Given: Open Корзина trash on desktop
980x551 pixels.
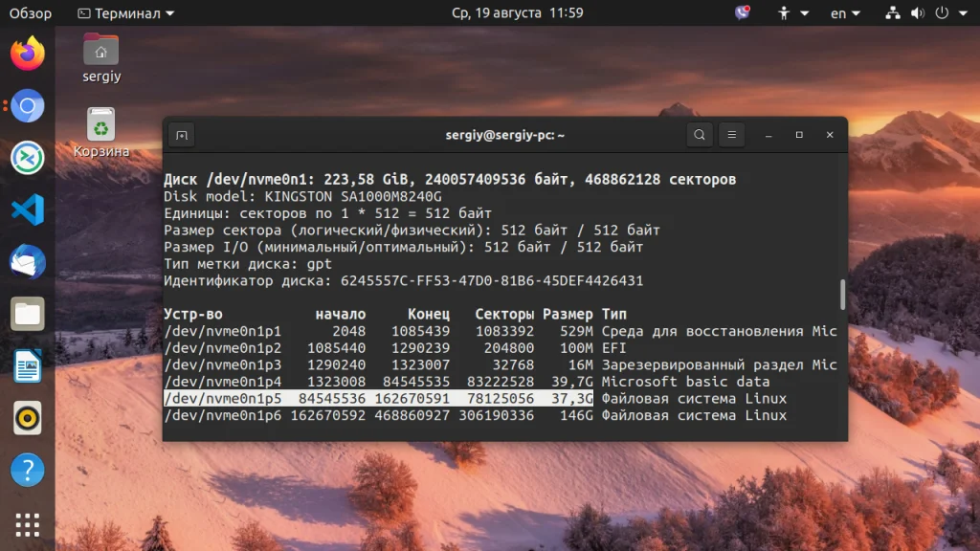Looking at the screenshot, I should pyautogui.click(x=101, y=133).
